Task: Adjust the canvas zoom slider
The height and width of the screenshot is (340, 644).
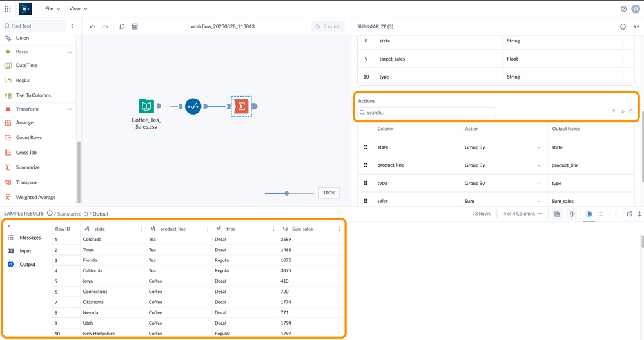Action: point(287,193)
